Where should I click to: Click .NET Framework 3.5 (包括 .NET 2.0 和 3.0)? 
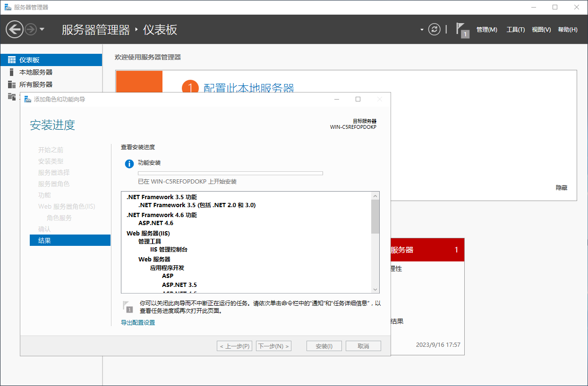click(x=196, y=205)
